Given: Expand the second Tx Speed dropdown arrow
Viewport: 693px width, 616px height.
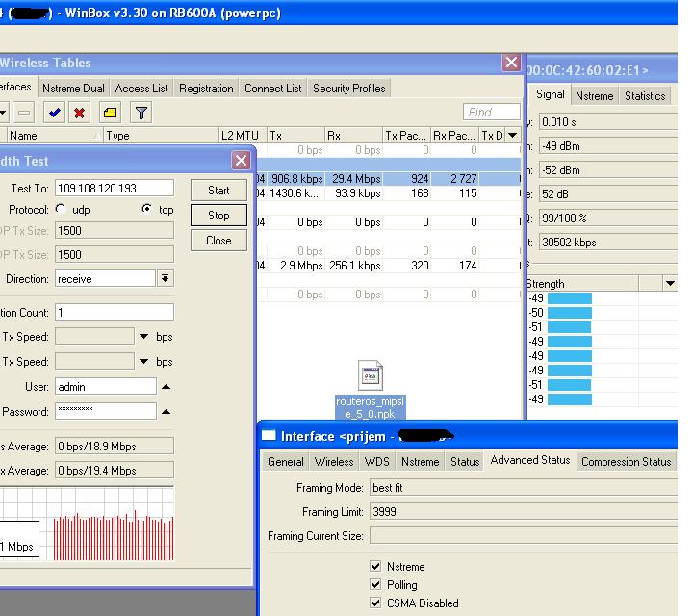Looking at the screenshot, I should (x=143, y=362).
